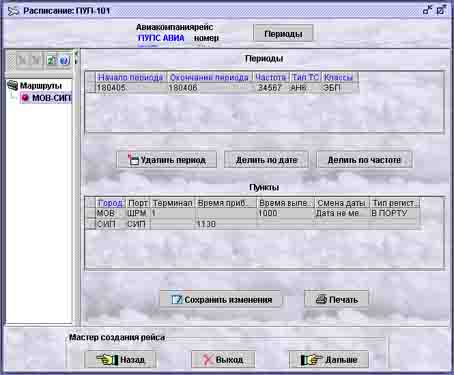The image size is (454, 375).
Task: Click the Классы column header
Action: point(339,77)
